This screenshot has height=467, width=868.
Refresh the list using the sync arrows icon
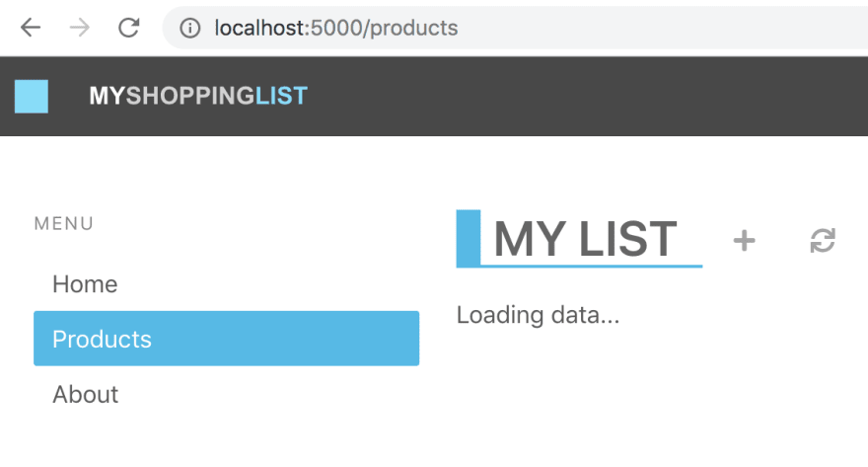[x=823, y=241]
